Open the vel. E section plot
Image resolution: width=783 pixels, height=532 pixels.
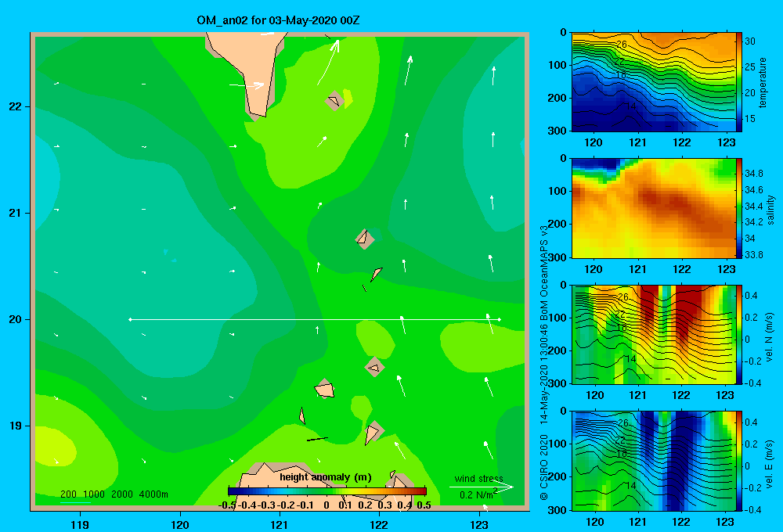(x=654, y=461)
